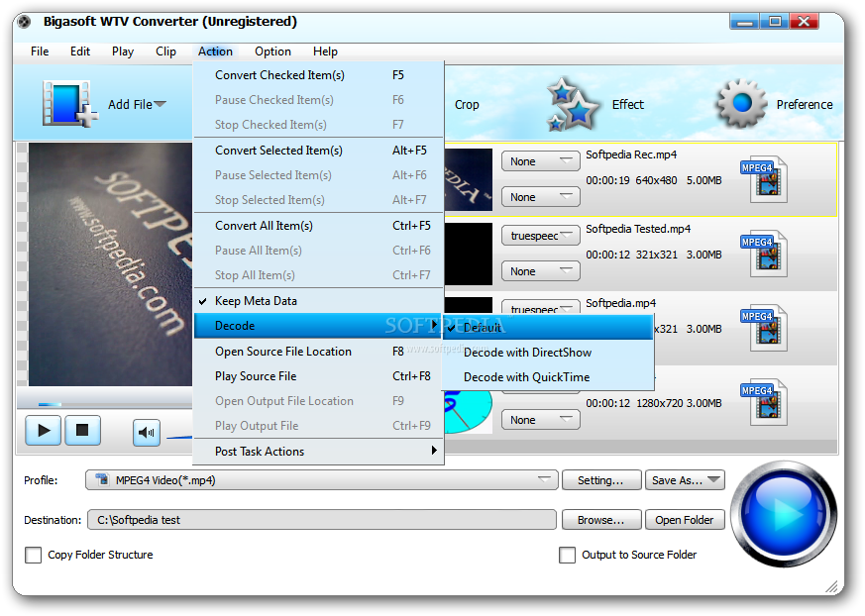Screen dimensions: 865x616
Task: Select the Softpedia Tested.mp4 file name
Action: pyautogui.click(x=638, y=229)
